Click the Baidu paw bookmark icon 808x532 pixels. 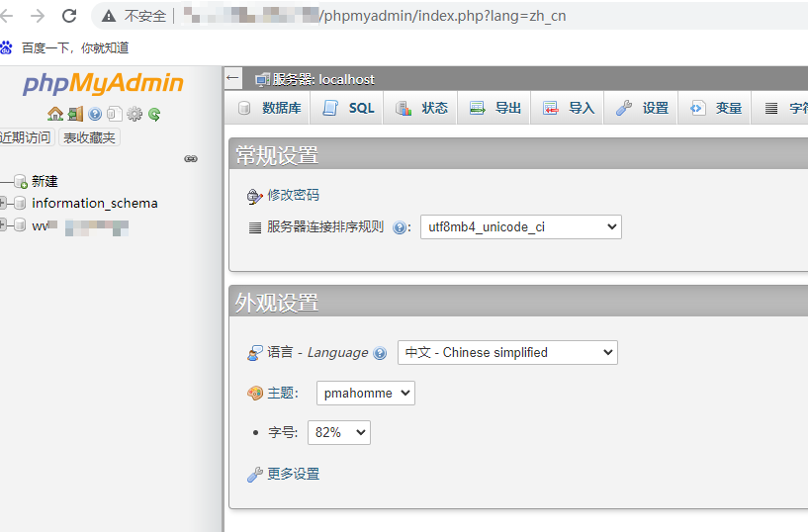click(x=6, y=47)
